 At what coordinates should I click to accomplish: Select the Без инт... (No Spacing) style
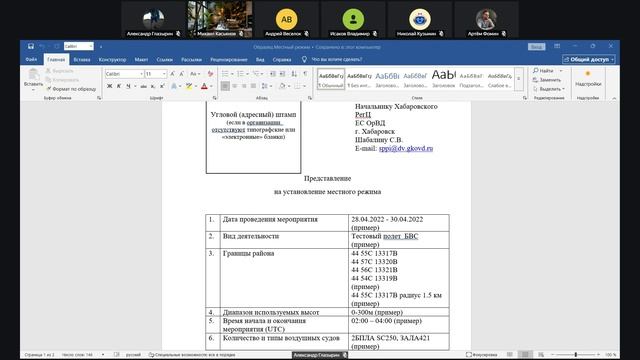tap(359, 79)
